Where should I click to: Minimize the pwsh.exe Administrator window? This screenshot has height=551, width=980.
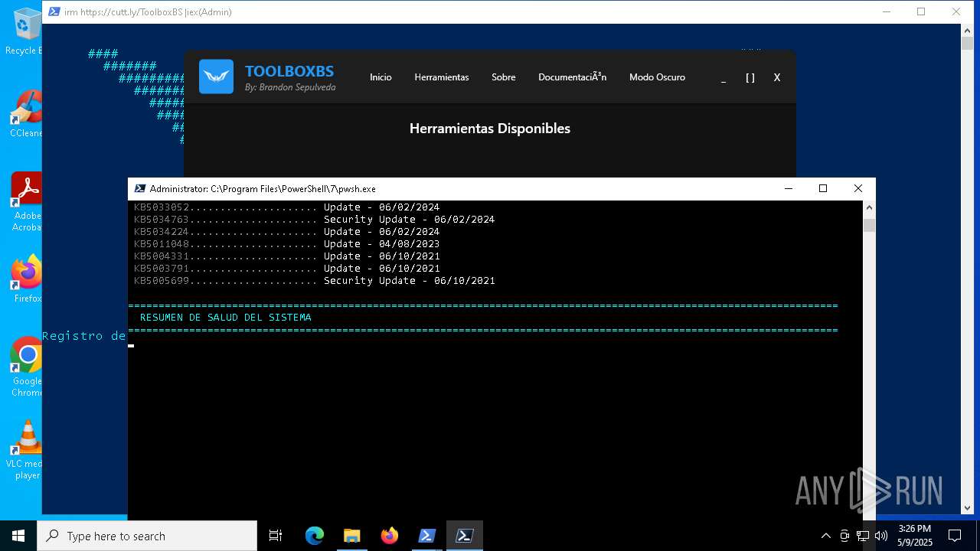pos(789,189)
